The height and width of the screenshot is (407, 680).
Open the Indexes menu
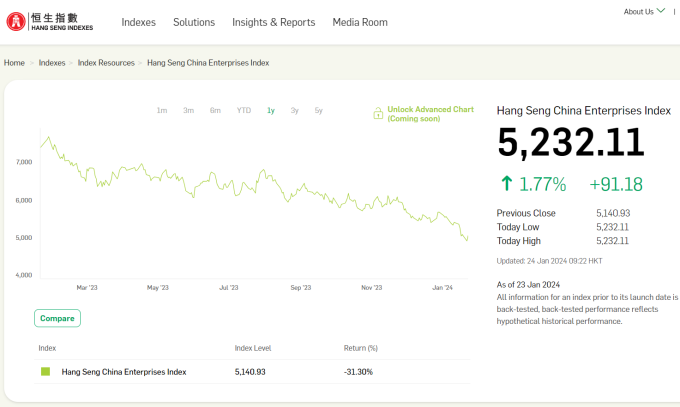point(138,22)
